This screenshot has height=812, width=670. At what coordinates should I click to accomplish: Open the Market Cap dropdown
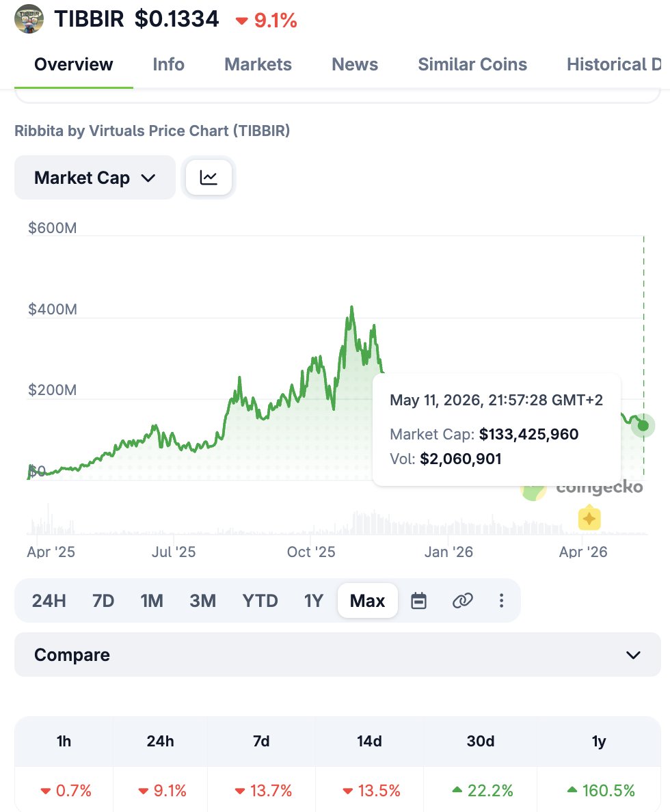(95, 178)
